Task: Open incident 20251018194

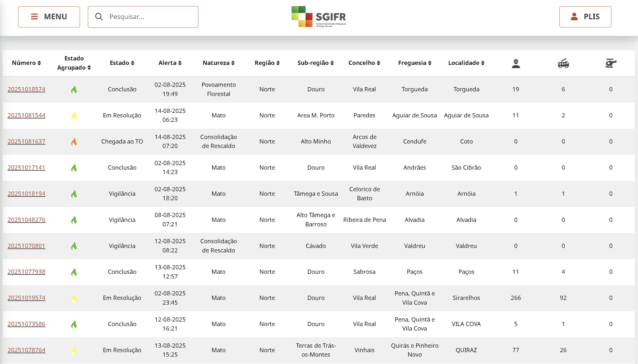Action: (26, 194)
